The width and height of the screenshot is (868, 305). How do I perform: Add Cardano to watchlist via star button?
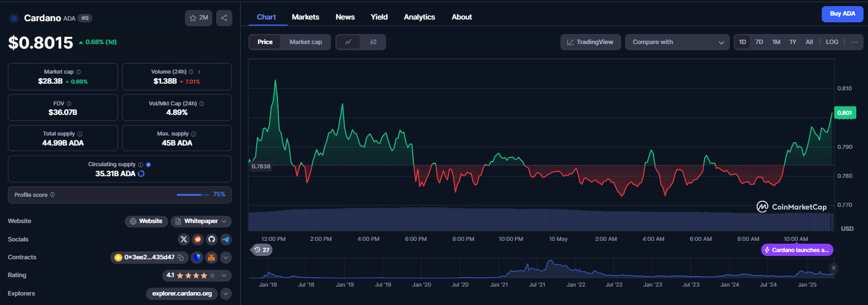coord(198,18)
